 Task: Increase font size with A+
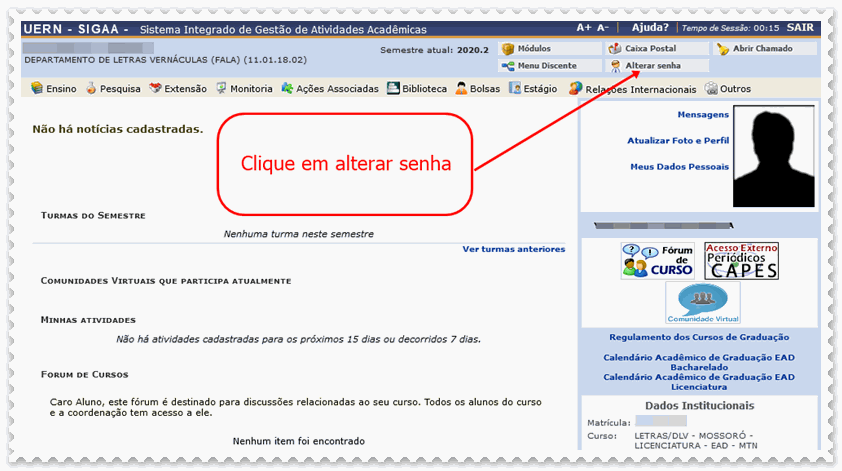click(x=584, y=29)
